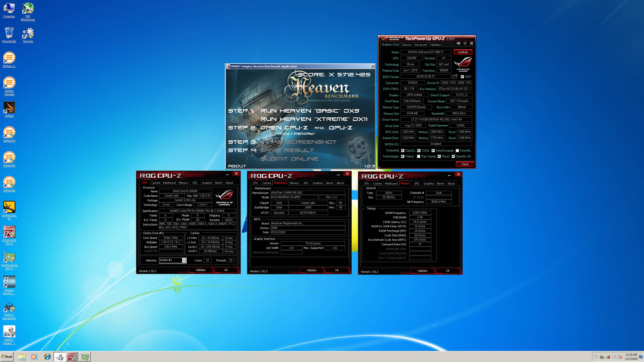Click the Bus Interface question mark in GPU-Z
This screenshot has width=644, height=362.
[471, 89]
